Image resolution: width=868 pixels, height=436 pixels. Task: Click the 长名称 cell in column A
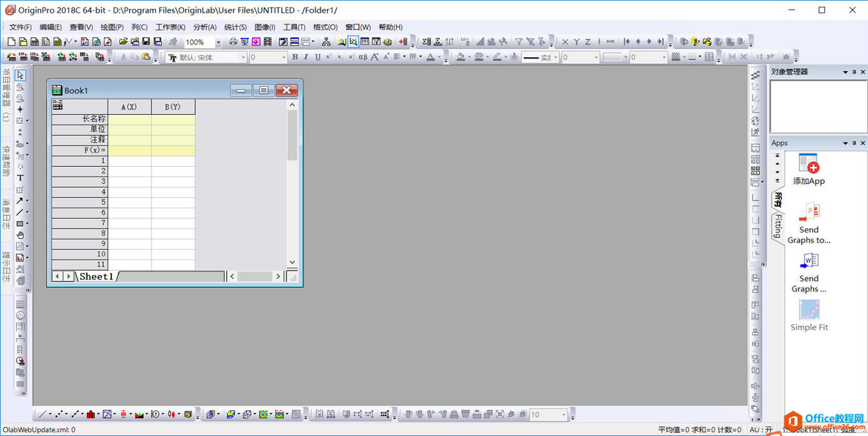coord(130,119)
